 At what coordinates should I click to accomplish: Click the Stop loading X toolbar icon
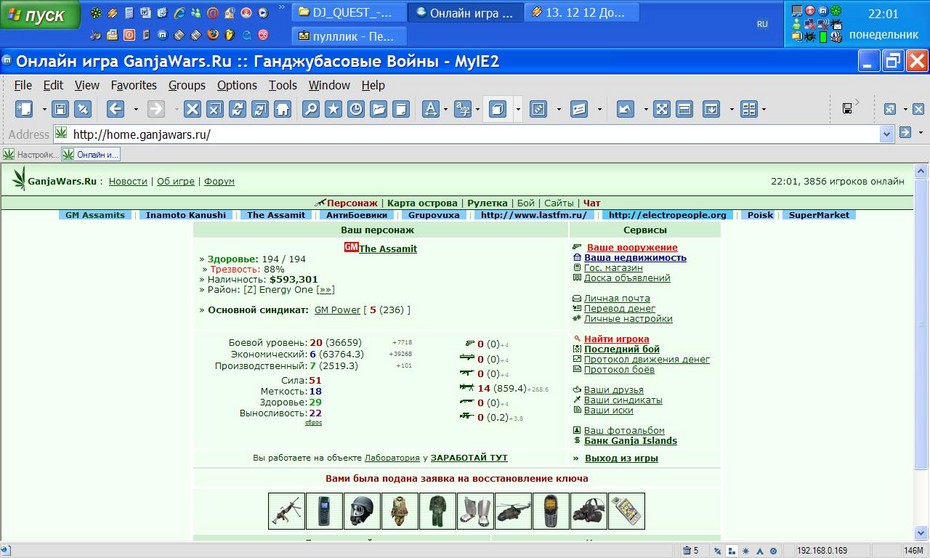click(192, 109)
